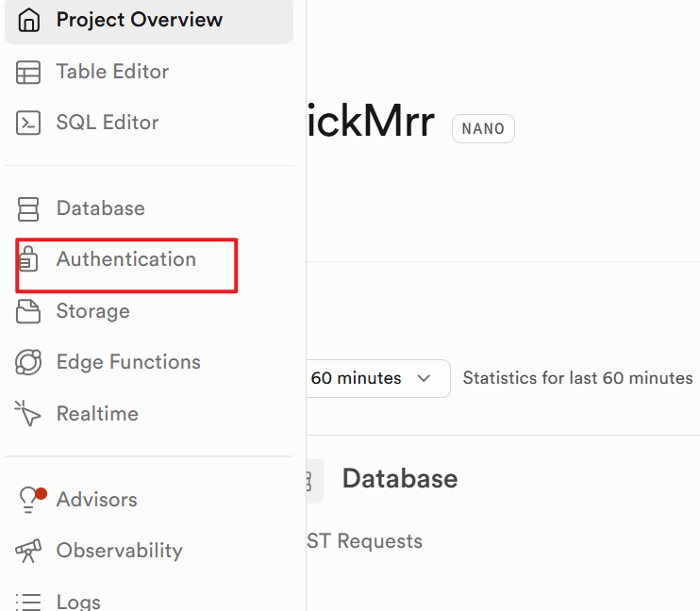Open the Authentication menu item
700x611 pixels.
(x=126, y=259)
